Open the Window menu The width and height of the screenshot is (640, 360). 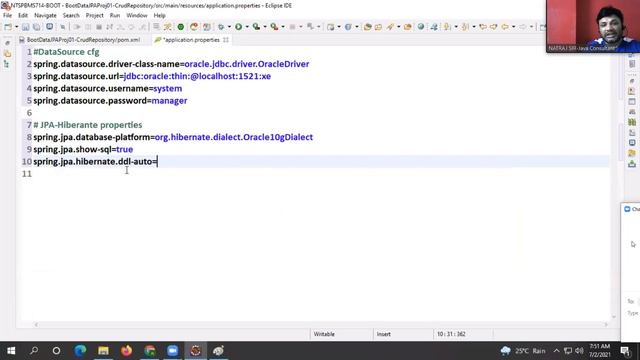137,16
